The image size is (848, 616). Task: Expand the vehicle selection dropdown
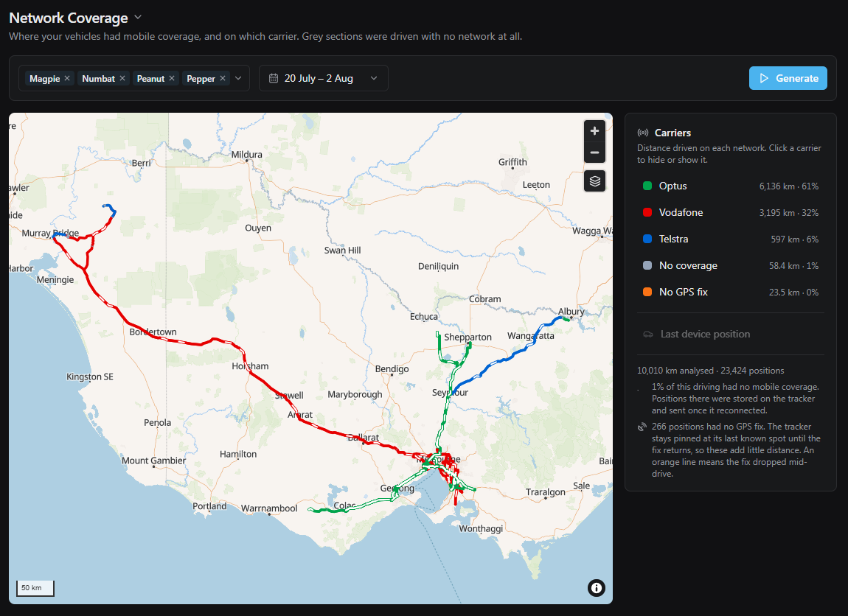(x=238, y=78)
